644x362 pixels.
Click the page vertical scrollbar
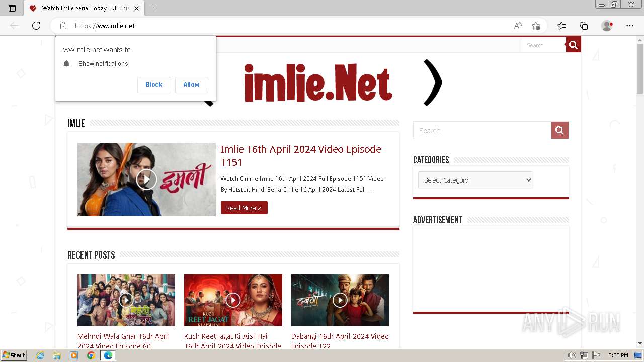point(640,69)
